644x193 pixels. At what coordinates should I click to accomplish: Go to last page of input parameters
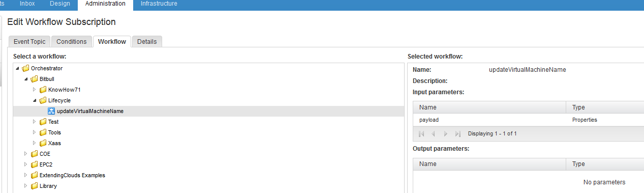point(458,134)
